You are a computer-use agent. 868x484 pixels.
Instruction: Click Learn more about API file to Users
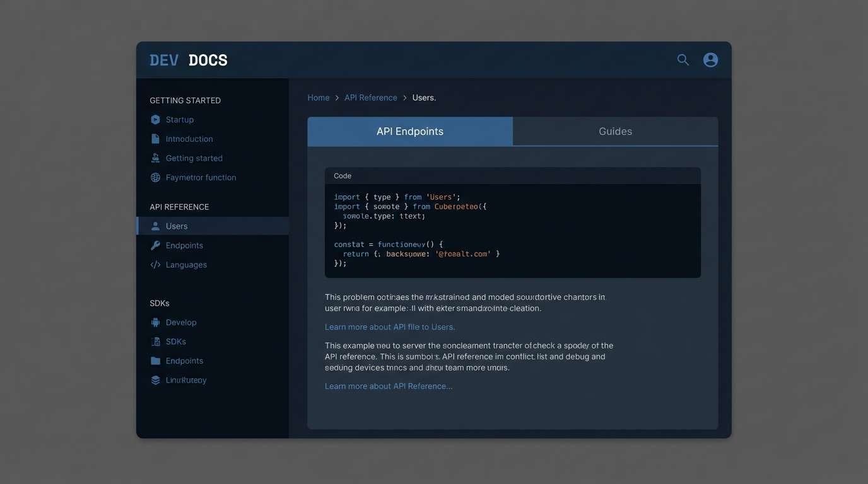coord(390,326)
